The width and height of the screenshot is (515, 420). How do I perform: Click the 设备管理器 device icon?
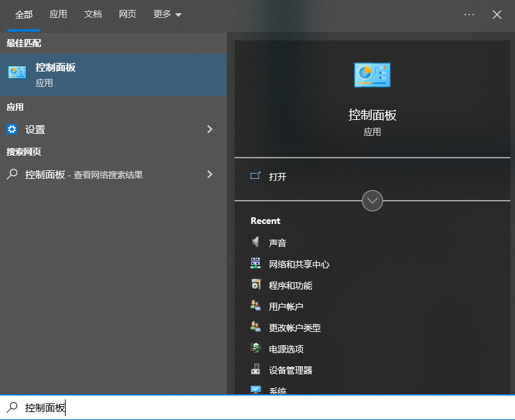[256, 369]
